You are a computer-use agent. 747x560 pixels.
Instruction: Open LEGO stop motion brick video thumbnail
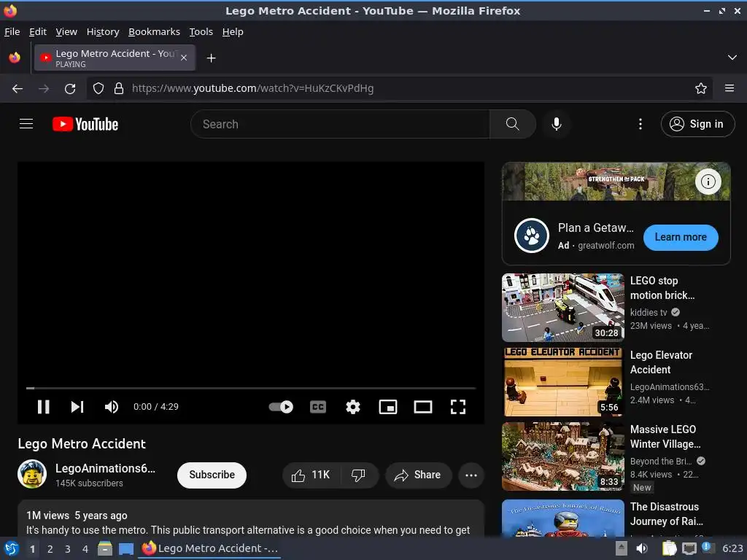[562, 308]
